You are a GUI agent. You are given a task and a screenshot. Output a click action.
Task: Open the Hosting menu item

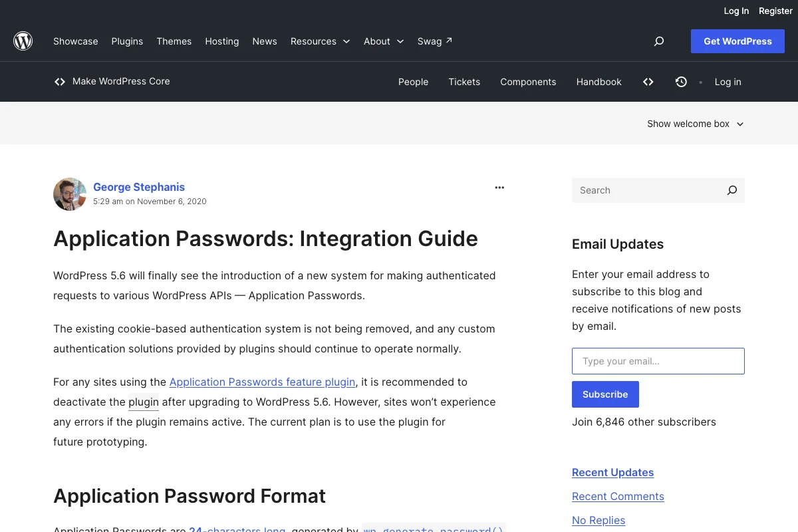coord(222,41)
